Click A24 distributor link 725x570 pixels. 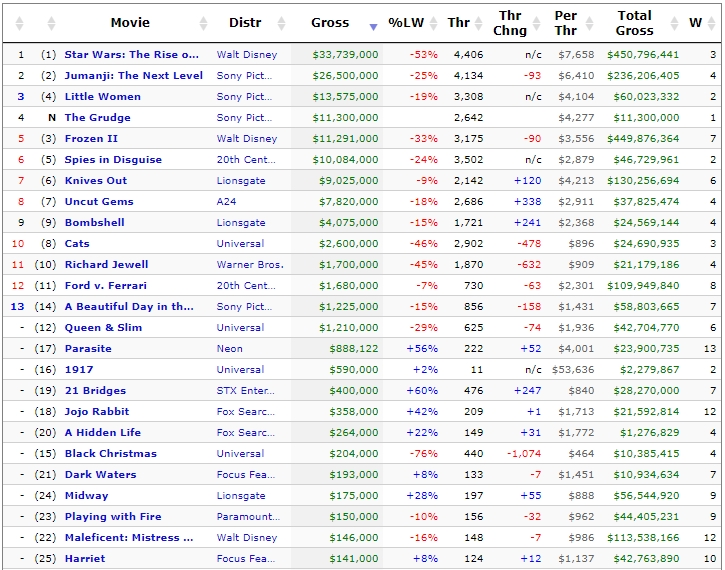[x=226, y=202]
